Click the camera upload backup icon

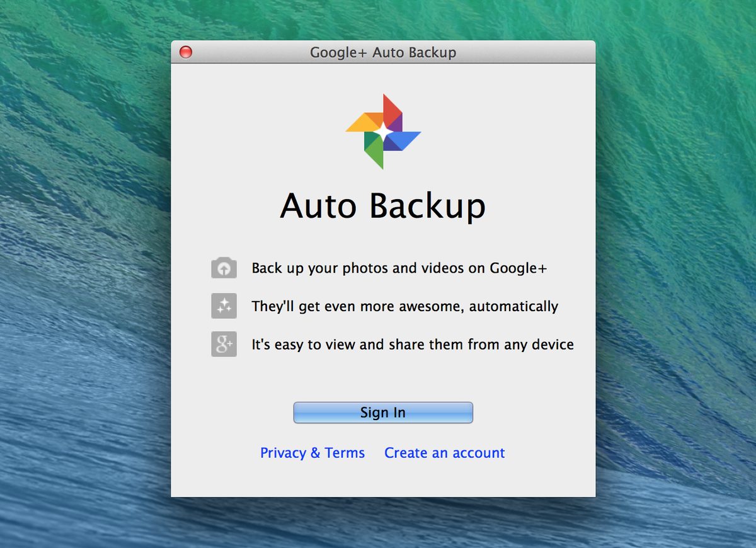(x=224, y=268)
